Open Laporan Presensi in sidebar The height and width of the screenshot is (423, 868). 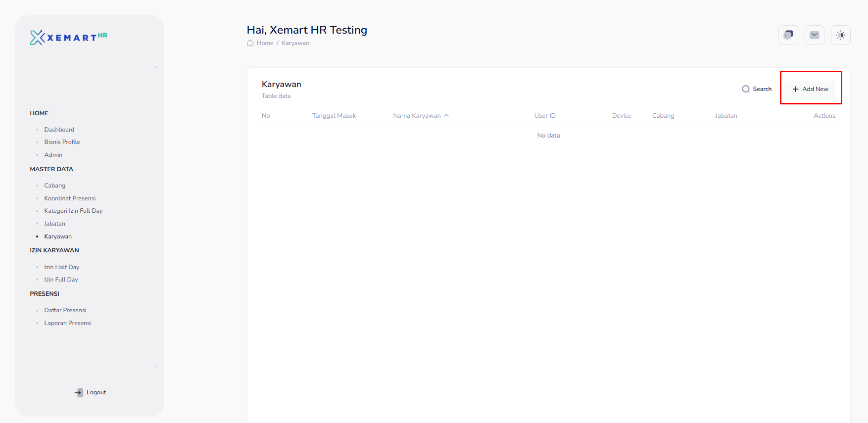coord(68,323)
